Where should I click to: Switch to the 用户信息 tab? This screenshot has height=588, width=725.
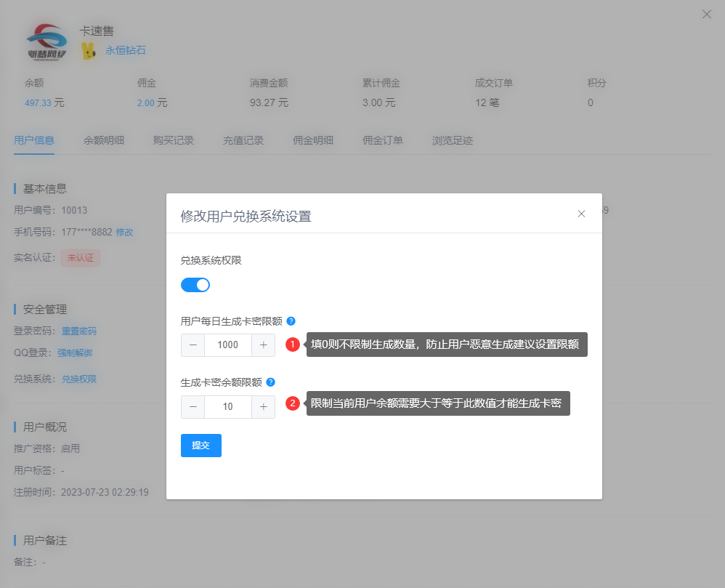34,140
